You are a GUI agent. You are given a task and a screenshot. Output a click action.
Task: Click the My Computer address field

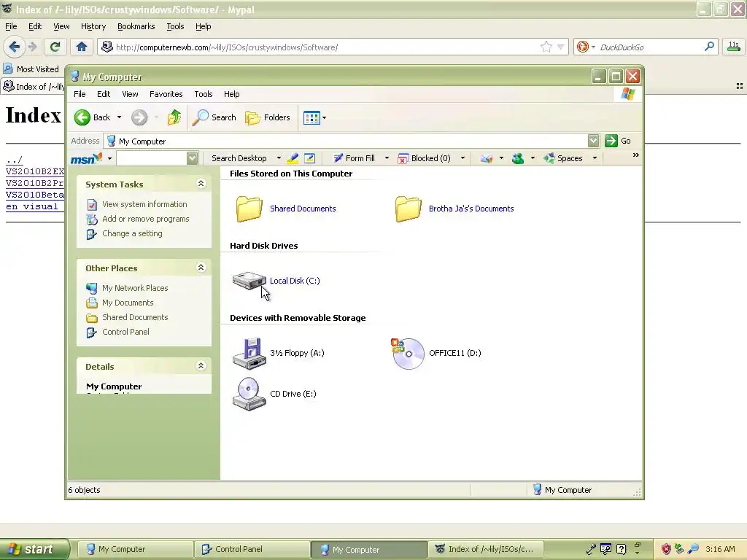(x=347, y=141)
